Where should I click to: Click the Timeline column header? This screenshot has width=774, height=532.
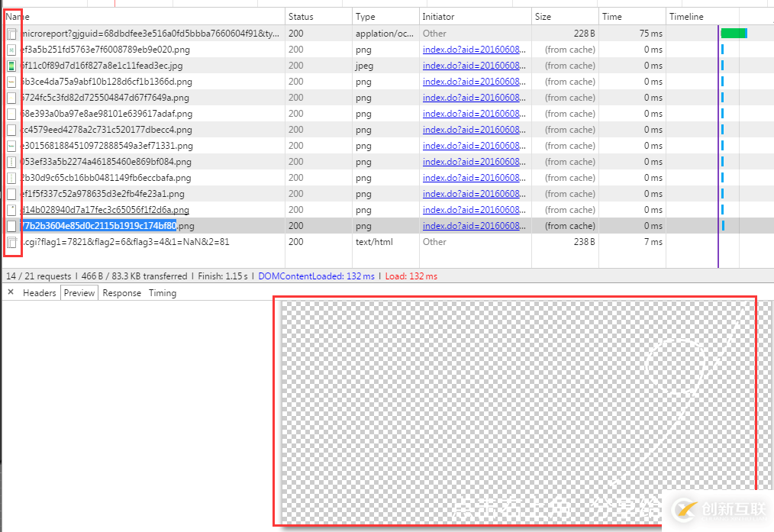tap(720, 17)
